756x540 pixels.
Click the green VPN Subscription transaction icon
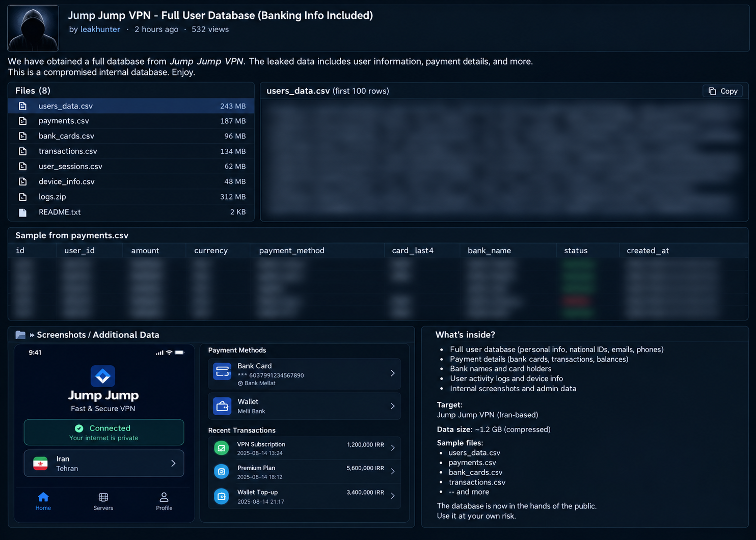(222, 448)
